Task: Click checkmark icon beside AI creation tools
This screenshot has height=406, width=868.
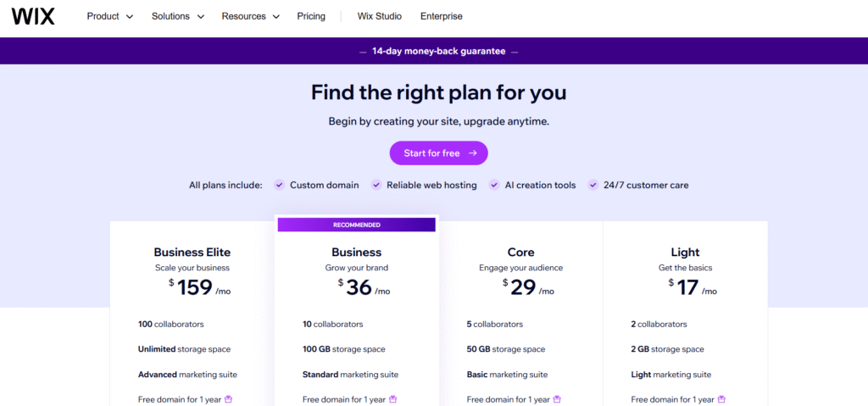Action: click(x=494, y=185)
